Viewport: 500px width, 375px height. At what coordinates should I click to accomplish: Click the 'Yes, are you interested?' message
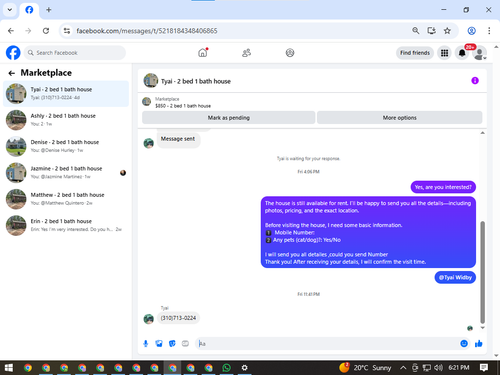(443, 187)
